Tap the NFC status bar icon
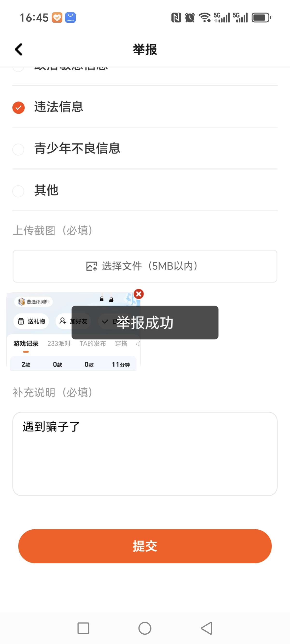The image size is (290, 644). point(176,18)
